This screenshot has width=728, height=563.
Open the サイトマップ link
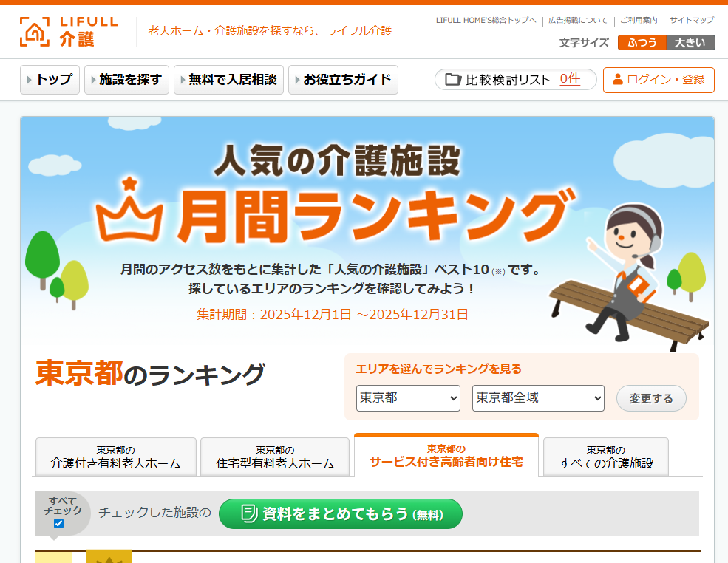click(692, 21)
